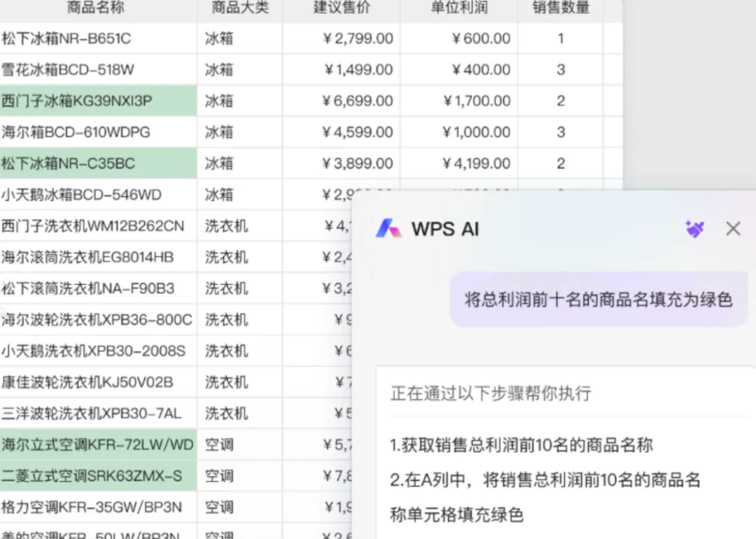Select unit profit cell ¥1,000.00
This screenshot has height=539, width=756.
coord(458,132)
